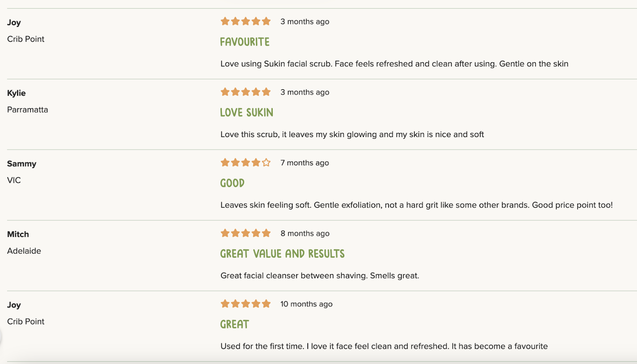Image resolution: width=637 pixels, height=364 pixels.
Task: Click reviewer name Sammy
Action: (x=22, y=164)
